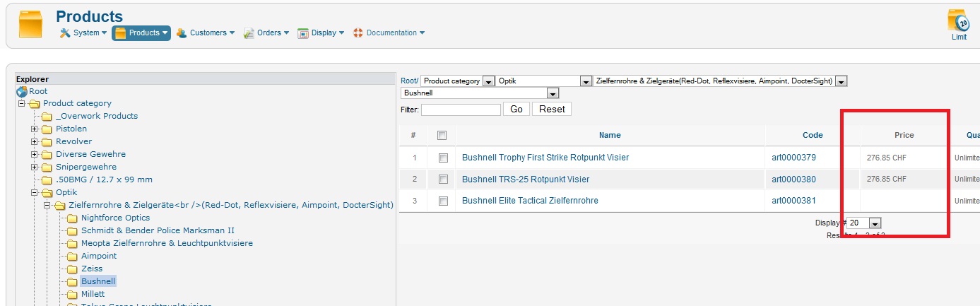
Task: Sort the table by Code column
Action: [x=813, y=135]
